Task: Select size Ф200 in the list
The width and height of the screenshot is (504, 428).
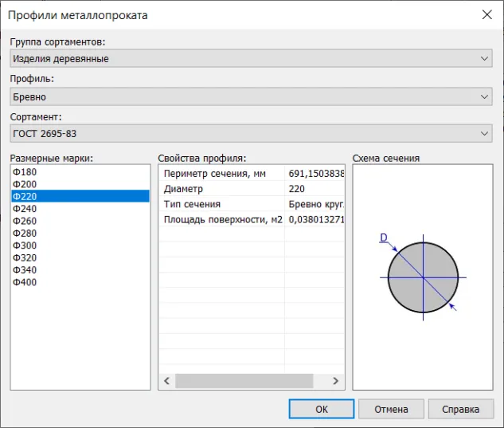Action: pyautogui.click(x=25, y=184)
